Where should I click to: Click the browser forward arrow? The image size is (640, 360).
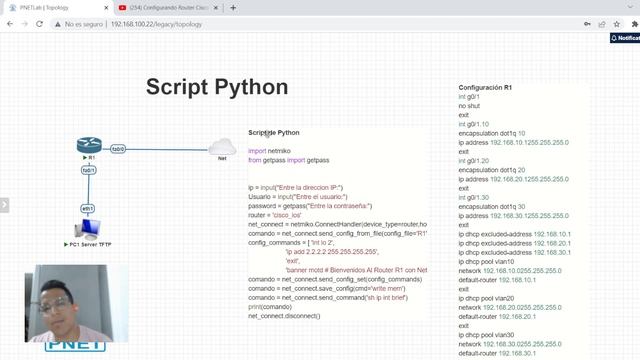(24, 24)
